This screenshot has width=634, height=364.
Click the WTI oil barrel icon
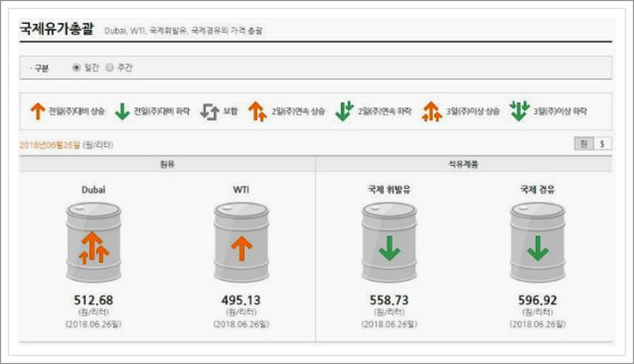tap(241, 242)
